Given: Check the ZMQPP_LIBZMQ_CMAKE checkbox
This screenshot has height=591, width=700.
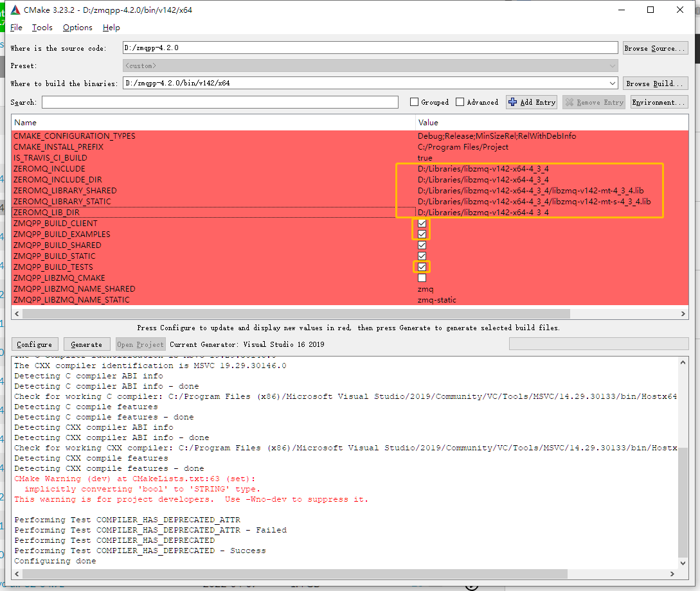Looking at the screenshot, I should (422, 278).
